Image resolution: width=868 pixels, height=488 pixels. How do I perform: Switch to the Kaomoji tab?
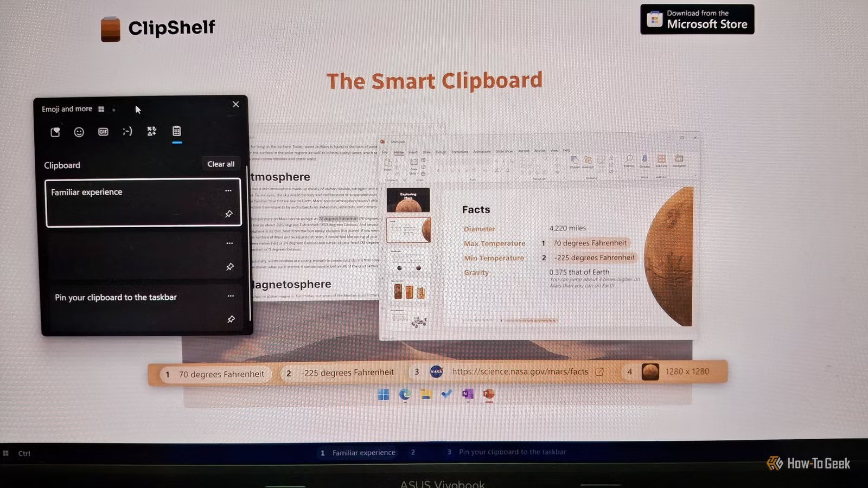click(127, 131)
